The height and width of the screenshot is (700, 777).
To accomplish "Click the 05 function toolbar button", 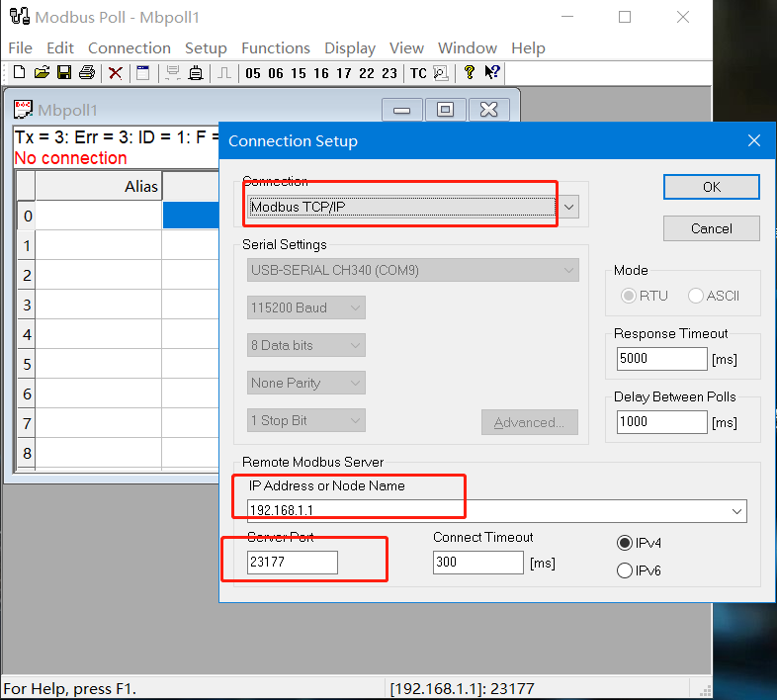I will pos(253,73).
